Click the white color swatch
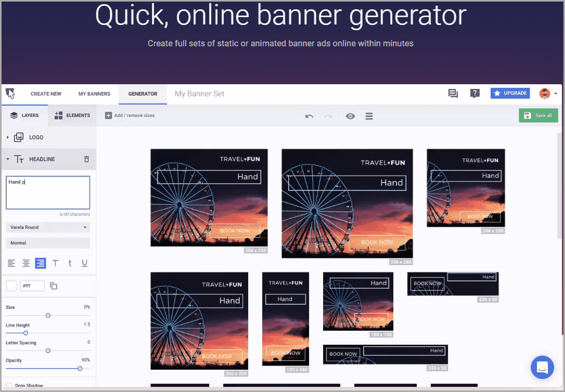Viewport: 565px width, 392px height. coord(11,286)
